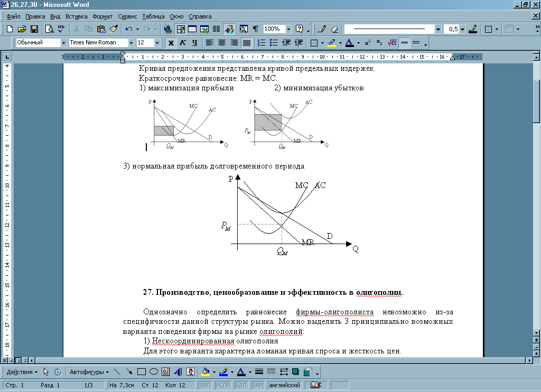The width and height of the screenshot is (541, 392).
Task: Apply subscript x₂ formatting
Action: point(379,43)
